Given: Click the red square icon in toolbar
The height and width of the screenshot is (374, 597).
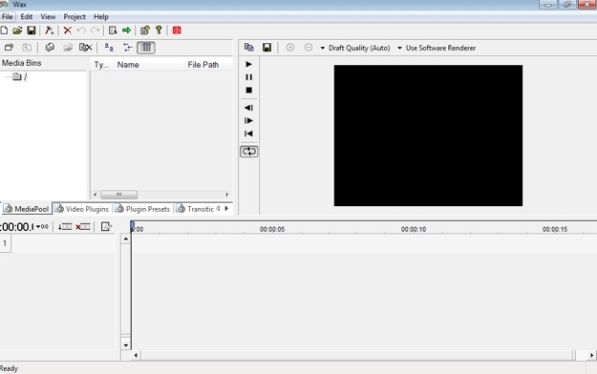Looking at the screenshot, I should (177, 30).
